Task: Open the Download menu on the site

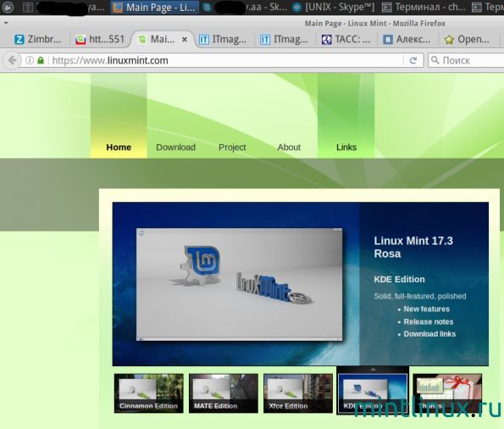Action: coord(175,147)
